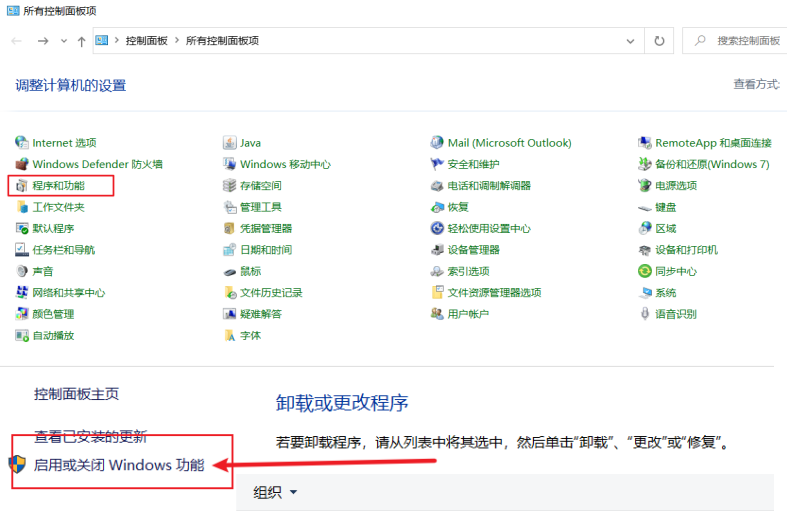Click 日期和时间 icon
Image resolution: width=787 pixels, height=516 pixels.
[x=229, y=250]
